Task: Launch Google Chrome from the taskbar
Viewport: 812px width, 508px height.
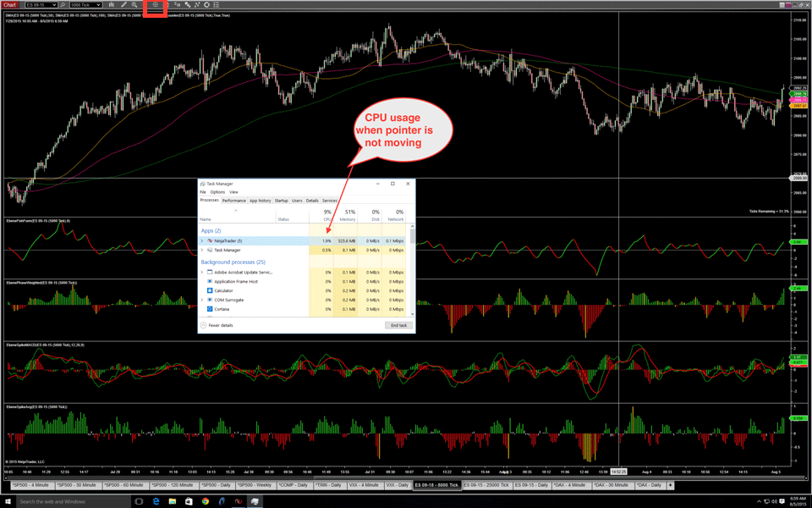Action: [205, 501]
